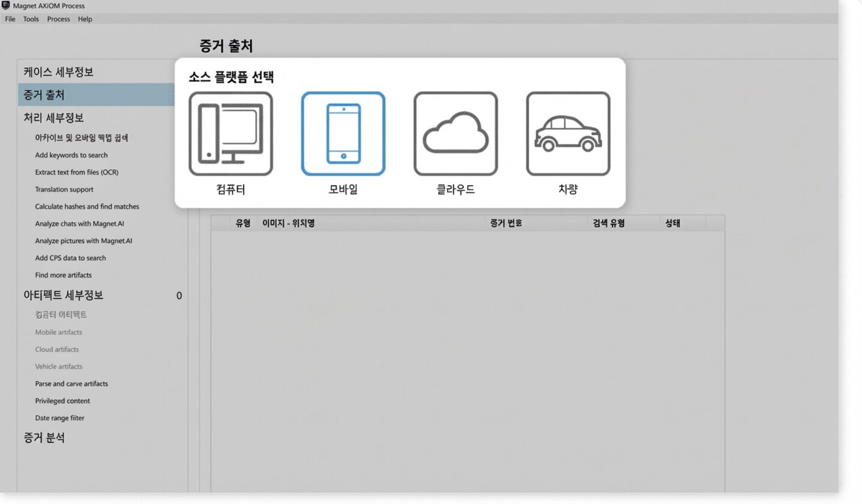Open the Process menu

58,19
